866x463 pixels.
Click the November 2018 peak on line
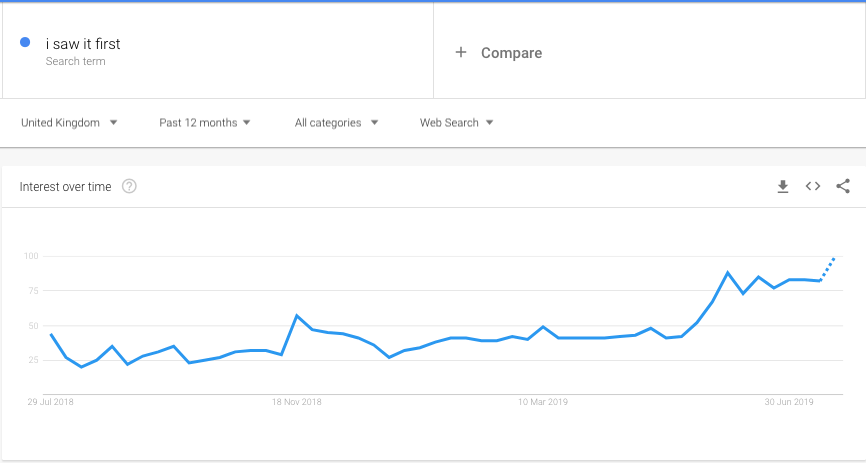click(x=297, y=315)
